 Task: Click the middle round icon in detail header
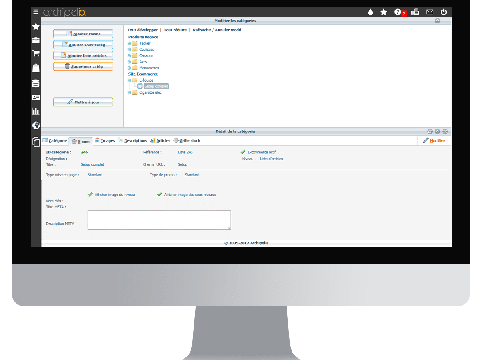(437, 131)
